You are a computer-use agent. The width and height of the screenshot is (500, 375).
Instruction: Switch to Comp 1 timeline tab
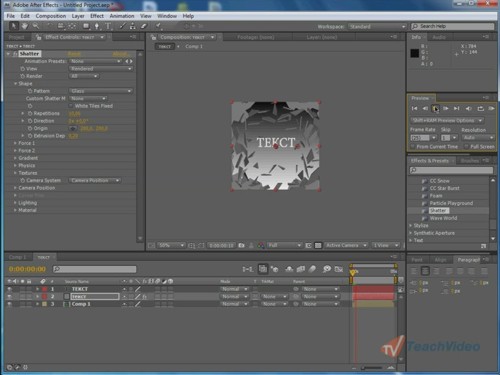17,257
